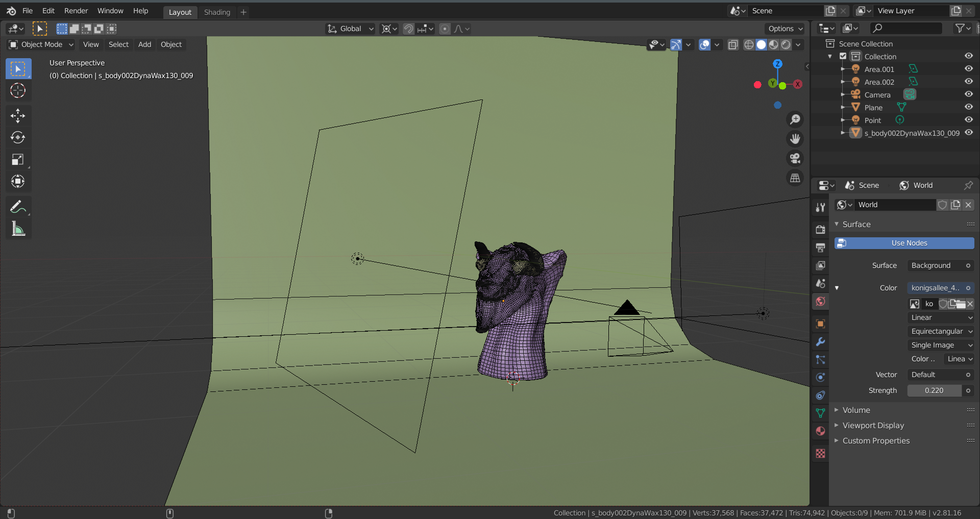
Task: Open the Material properties tab
Action: coord(820,431)
